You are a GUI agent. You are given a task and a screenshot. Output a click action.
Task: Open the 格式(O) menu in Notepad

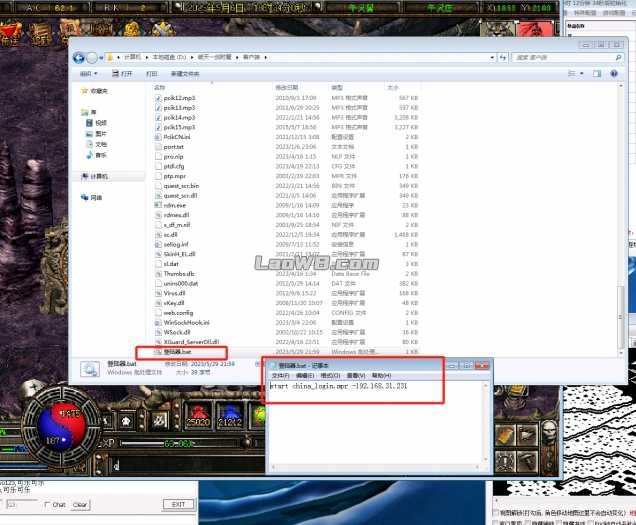coord(330,376)
